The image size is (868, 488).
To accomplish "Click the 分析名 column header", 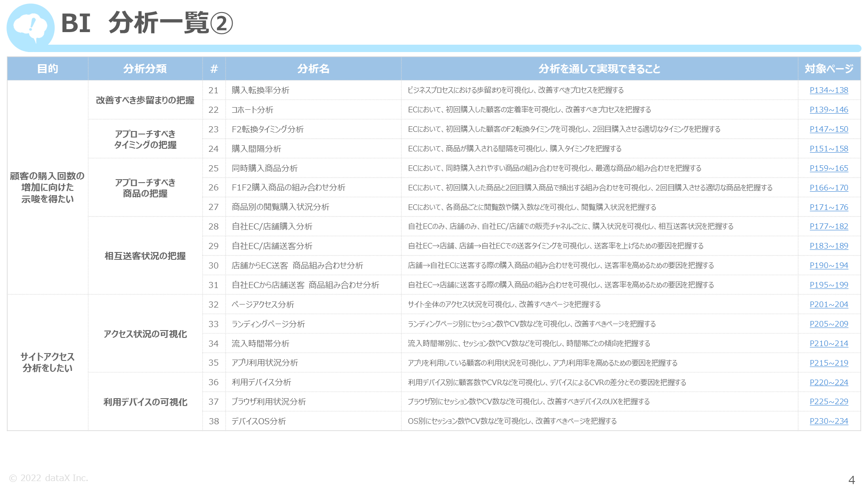I will point(313,69).
